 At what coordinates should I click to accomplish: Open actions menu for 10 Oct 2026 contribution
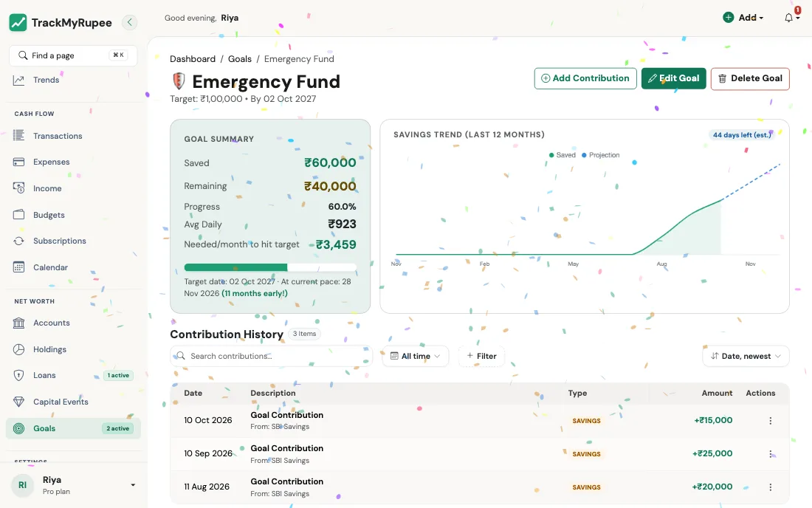tap(770, 420)
